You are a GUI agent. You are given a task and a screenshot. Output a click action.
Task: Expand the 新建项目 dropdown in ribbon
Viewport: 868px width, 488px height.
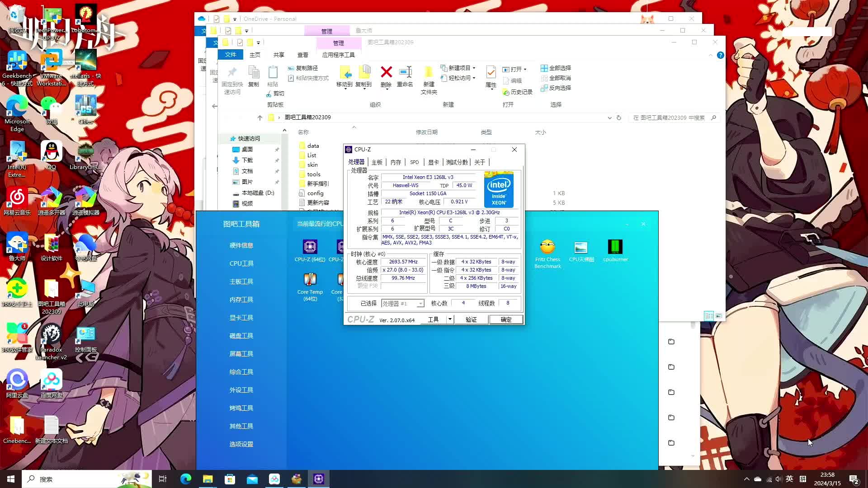pos(474,68)
